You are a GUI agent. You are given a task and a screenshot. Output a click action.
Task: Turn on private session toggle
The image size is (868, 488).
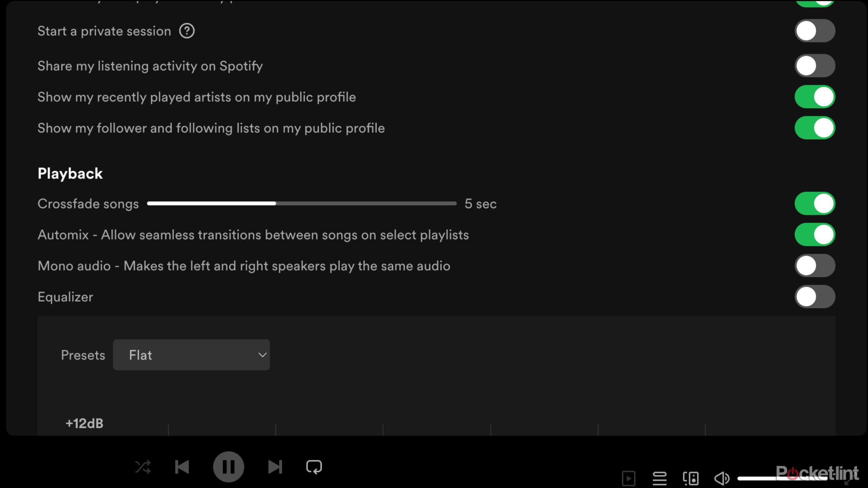[815, 31]
